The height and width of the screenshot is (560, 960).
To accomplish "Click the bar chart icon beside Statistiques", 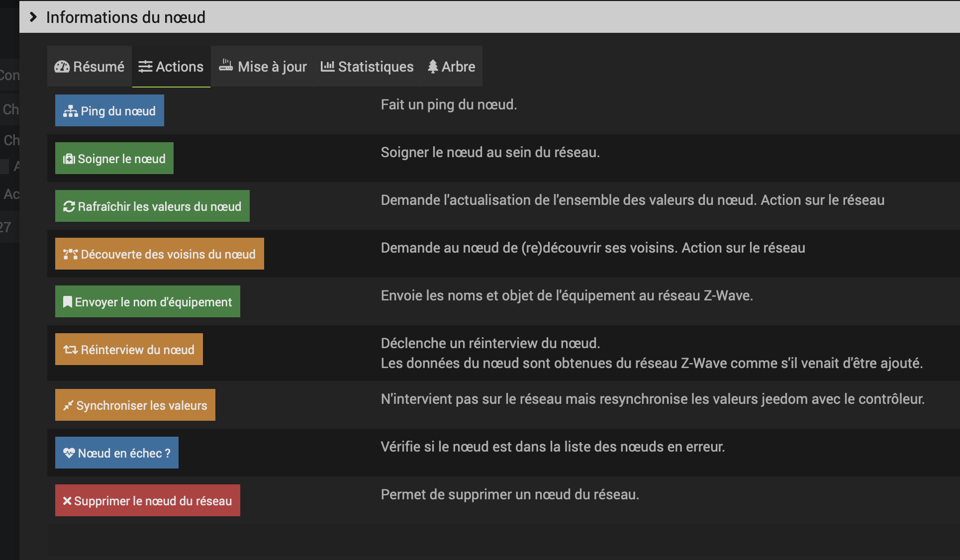I will (327, 66).
